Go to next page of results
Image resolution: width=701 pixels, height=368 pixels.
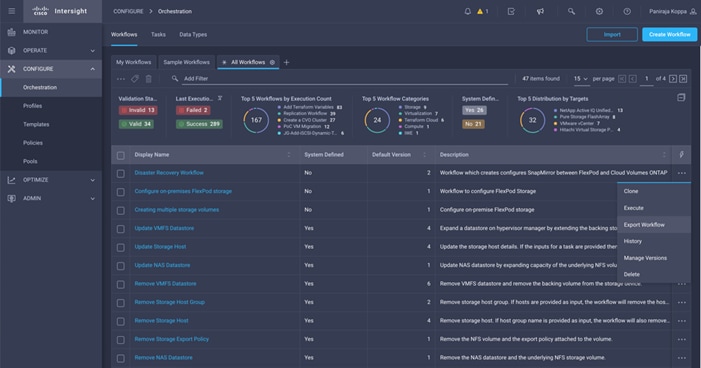[x=673, y=79]
